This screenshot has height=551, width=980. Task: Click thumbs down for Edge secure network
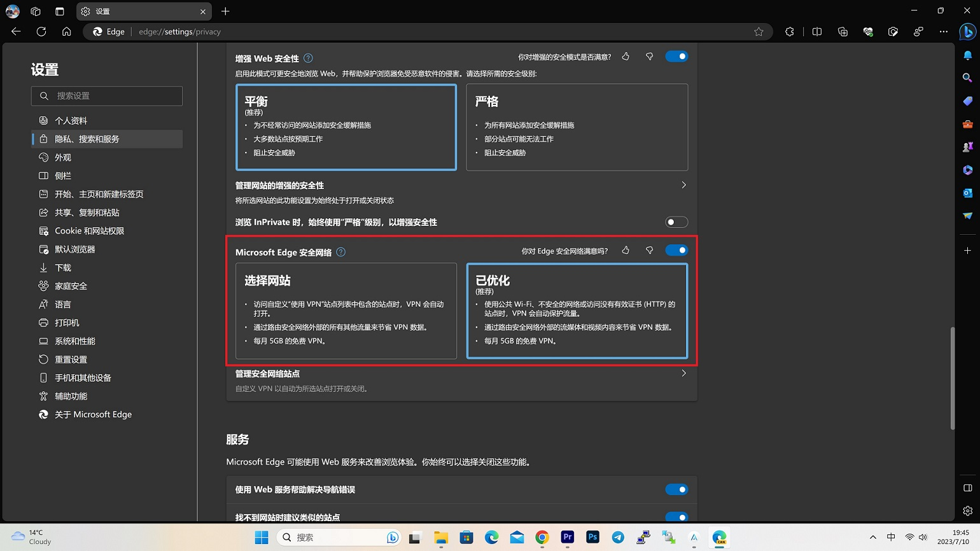(649, 251)
